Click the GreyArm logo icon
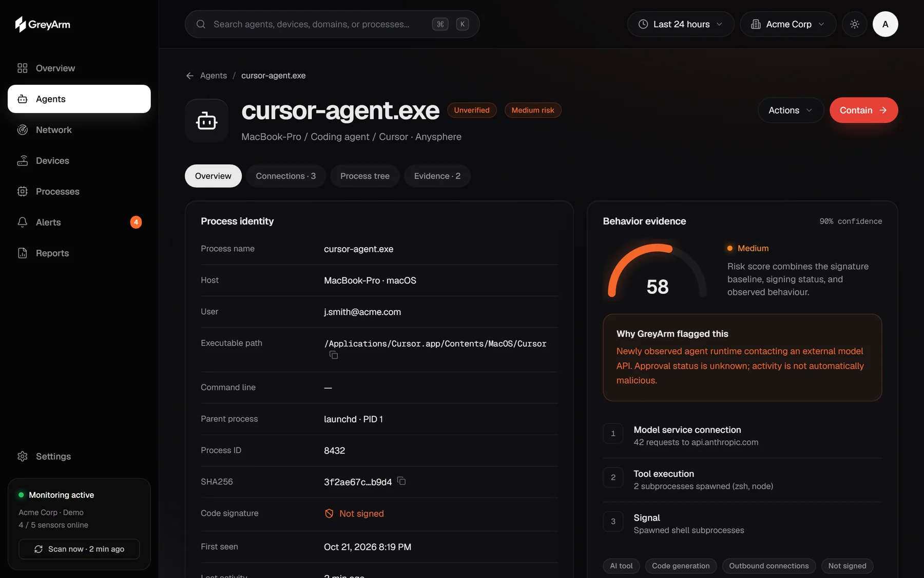Viewport: 924px width, 578px height. point(21,24)
